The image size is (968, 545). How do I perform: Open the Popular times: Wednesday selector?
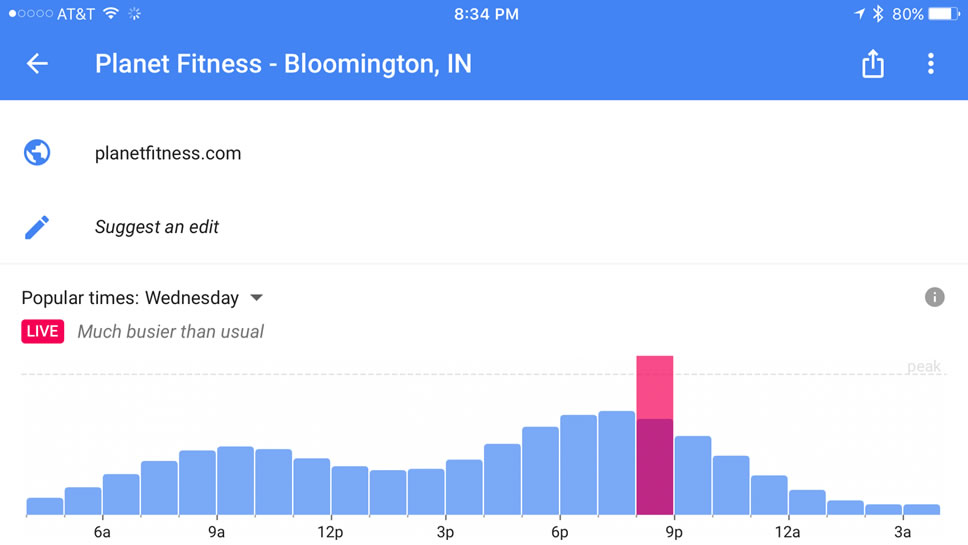tap(130, 298)
